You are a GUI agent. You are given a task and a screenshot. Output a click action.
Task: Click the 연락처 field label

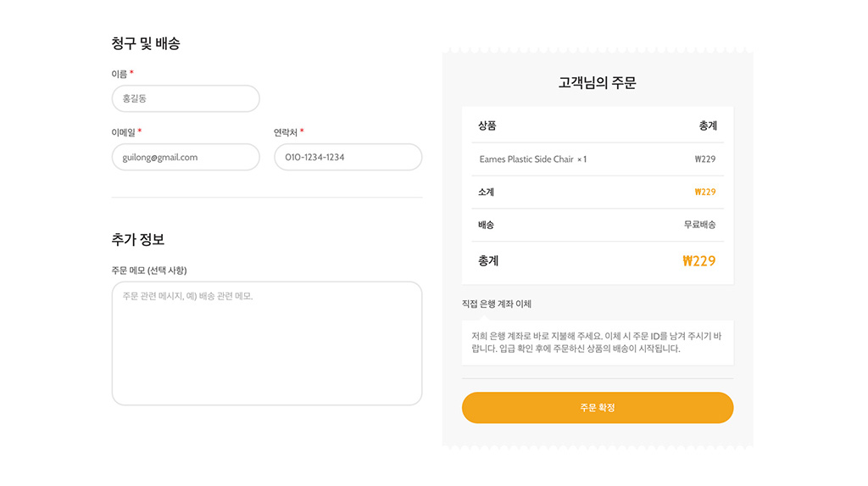(x=286, y=132)
